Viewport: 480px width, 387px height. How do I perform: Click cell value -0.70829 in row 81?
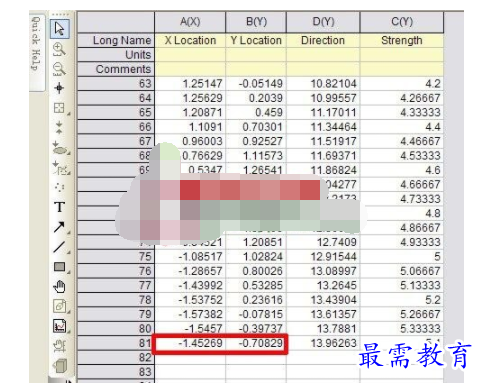coord(261,343)
